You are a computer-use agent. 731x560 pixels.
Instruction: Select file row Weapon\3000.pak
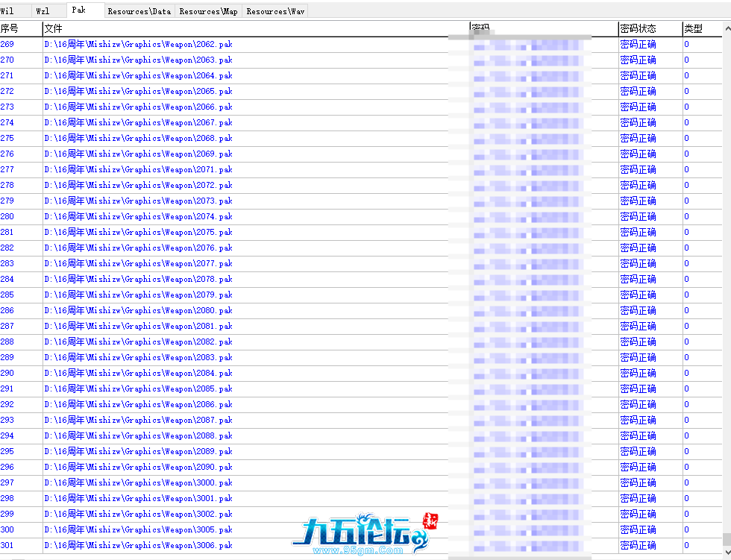361,482
